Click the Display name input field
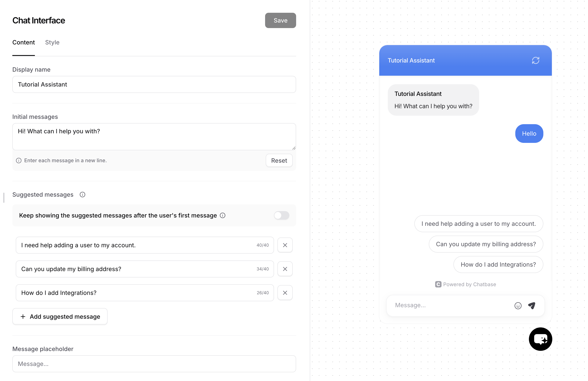Viewport: 588px width, 381px height. [x=154, y=84]
